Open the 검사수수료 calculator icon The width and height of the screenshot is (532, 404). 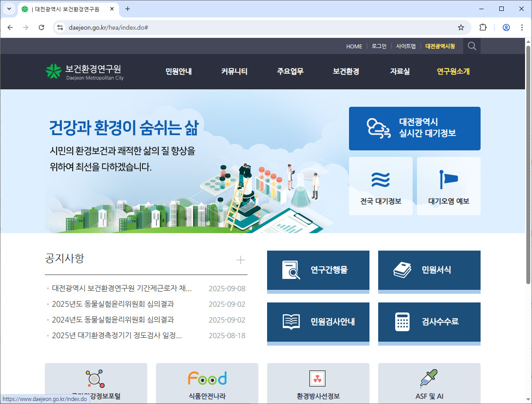(402, 321)
